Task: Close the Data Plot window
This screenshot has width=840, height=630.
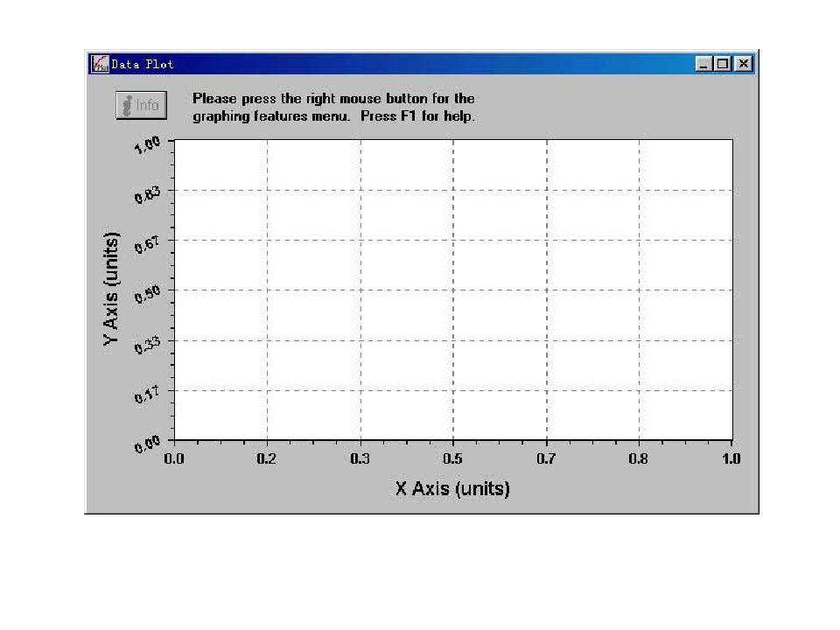Action: (742, 64)
